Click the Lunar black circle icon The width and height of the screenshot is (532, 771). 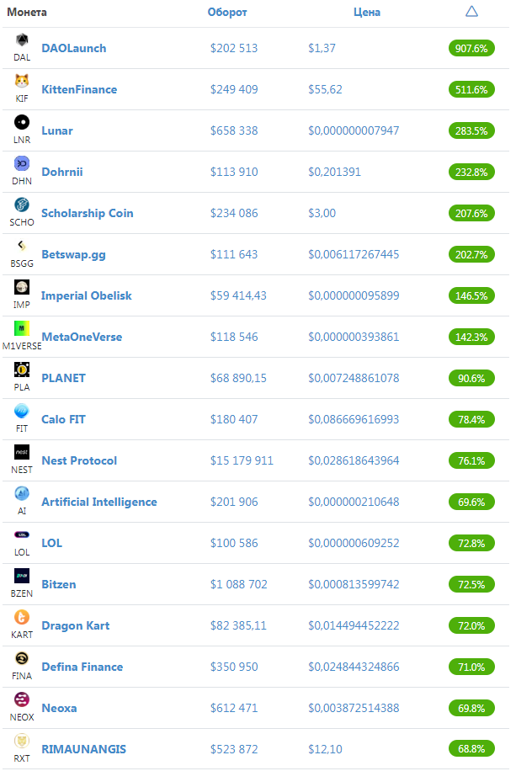click(22, 122)
